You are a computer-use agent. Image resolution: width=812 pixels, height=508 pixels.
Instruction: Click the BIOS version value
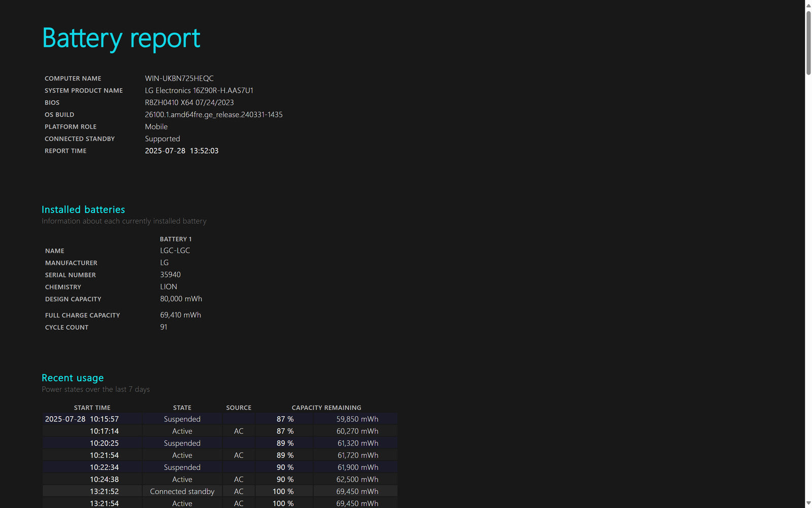tap(189, 103)
